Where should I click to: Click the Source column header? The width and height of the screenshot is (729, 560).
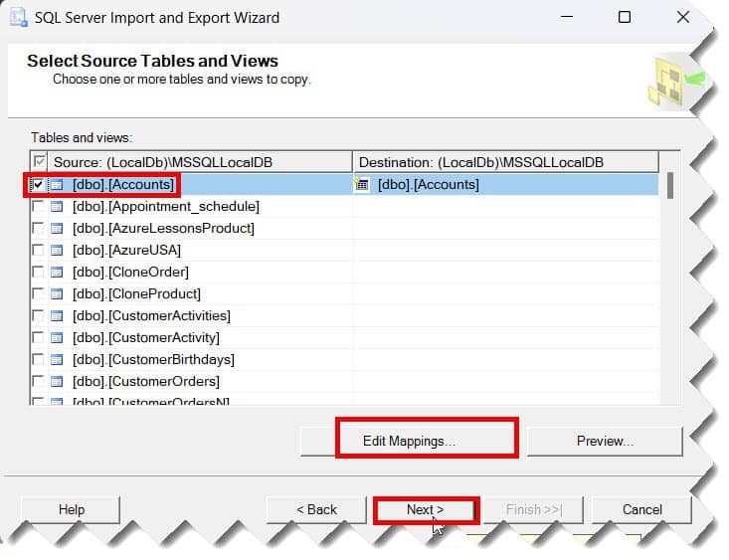(200, 162)
